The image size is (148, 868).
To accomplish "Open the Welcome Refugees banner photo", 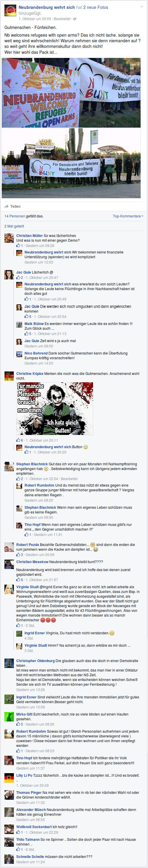I will 71,93.
